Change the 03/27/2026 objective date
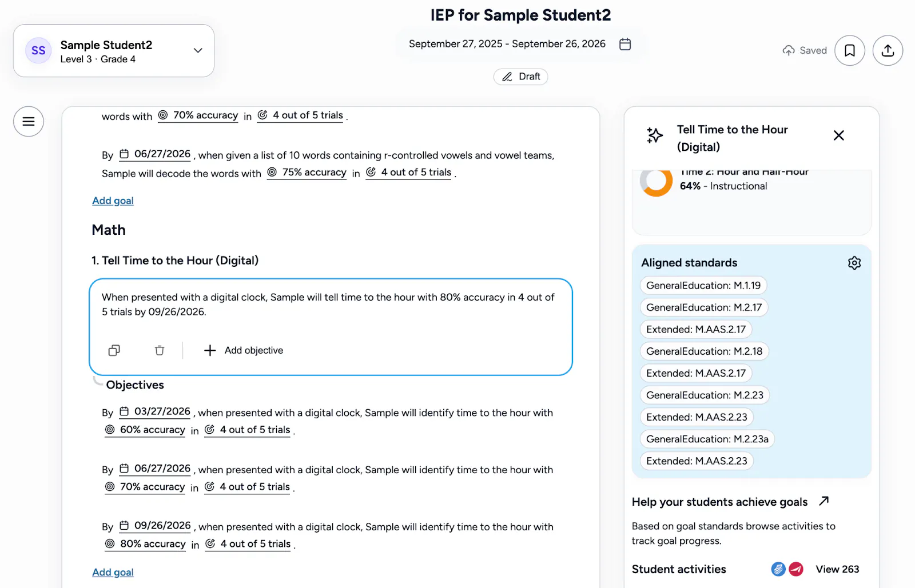This screenshot has height=588, width=915. [156, 411]
